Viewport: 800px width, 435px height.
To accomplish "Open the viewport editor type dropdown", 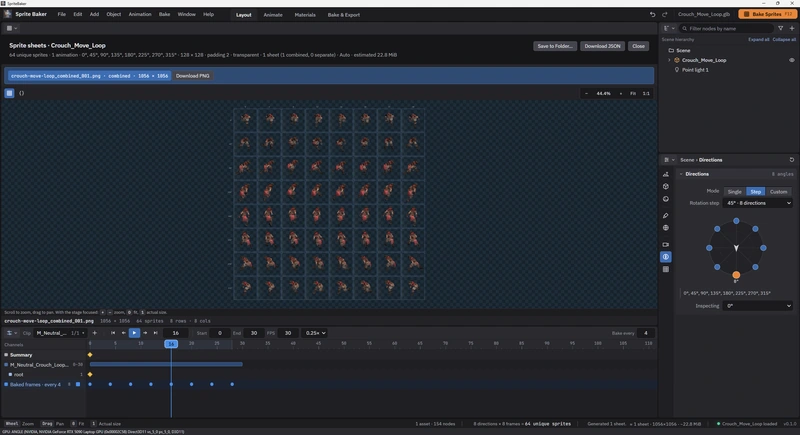I will pyautogui.click(x=11, y=28).
